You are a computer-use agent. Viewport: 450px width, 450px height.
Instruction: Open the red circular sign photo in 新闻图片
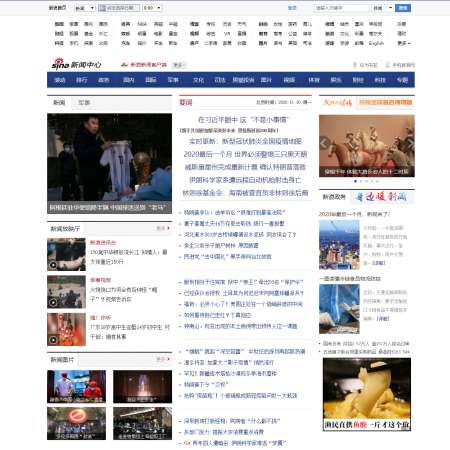pos(76,423)
